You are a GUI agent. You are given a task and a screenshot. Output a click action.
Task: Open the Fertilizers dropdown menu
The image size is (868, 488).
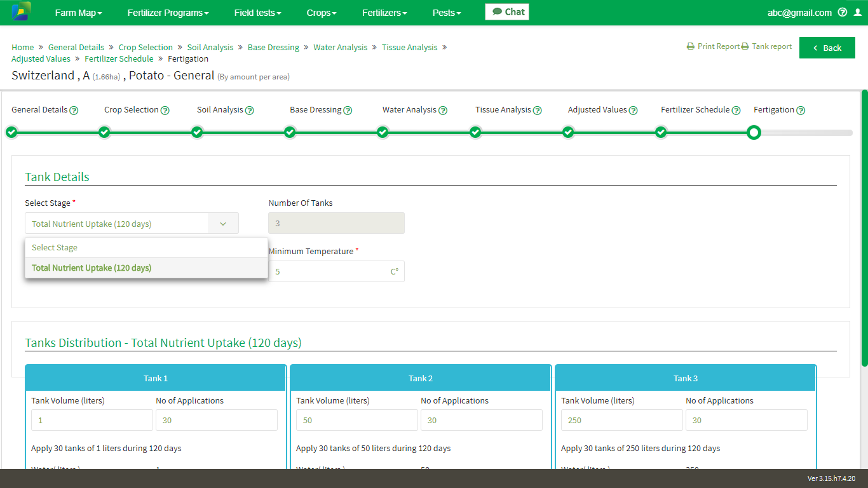pyautogui.click(x=384, y=13)
